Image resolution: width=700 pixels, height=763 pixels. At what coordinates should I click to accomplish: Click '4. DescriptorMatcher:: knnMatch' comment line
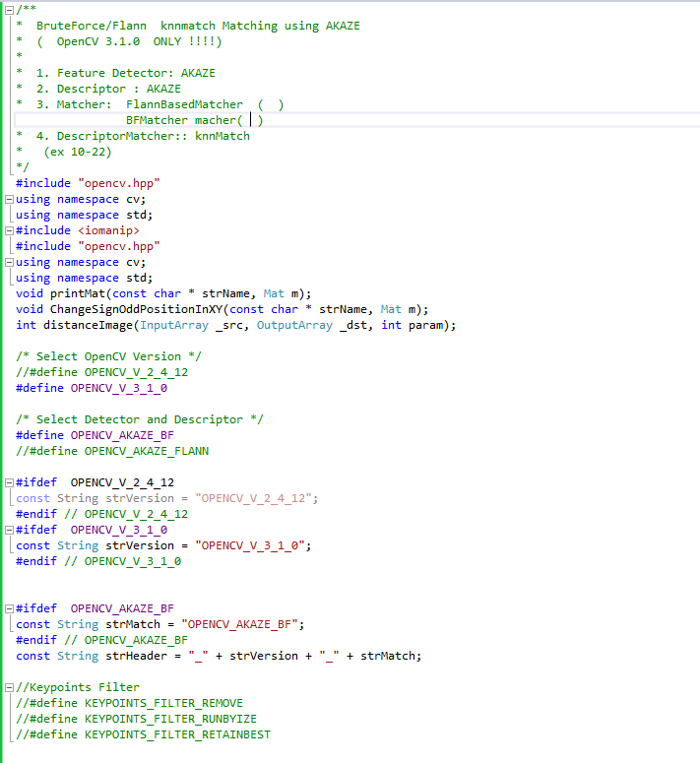(x=143, y=136)
